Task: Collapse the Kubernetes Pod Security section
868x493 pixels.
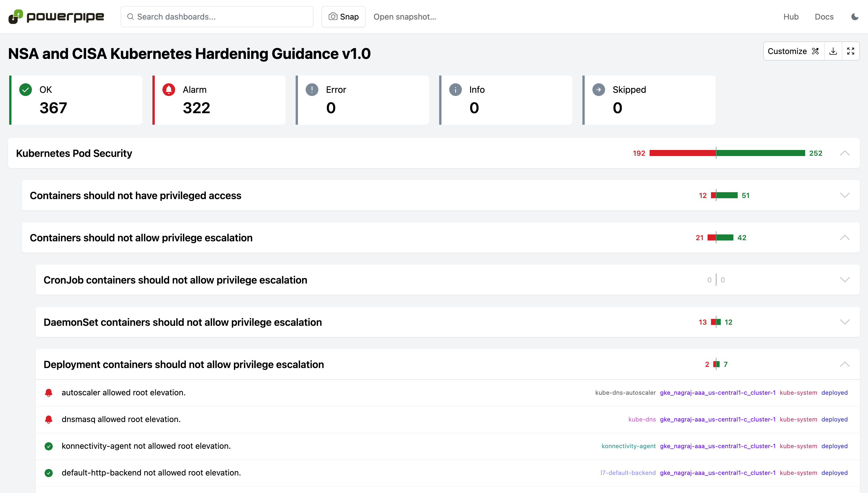Action: click(x=845, y=153)
